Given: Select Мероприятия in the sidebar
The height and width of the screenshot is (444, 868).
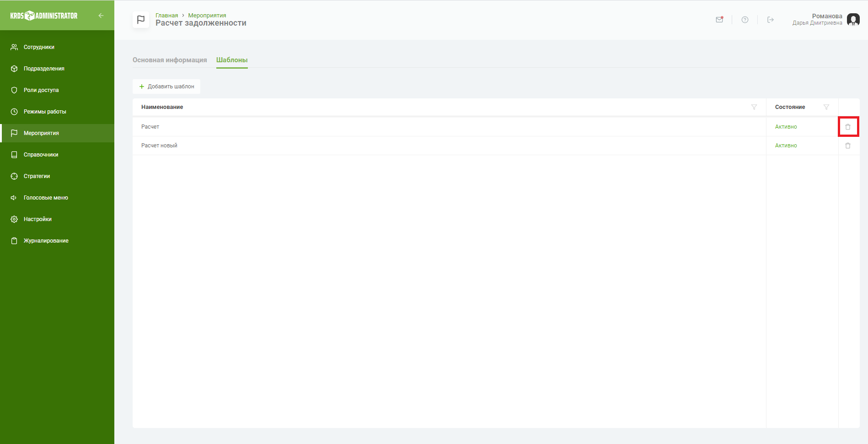Looking at the screenshot, I should [x=57, y=133].
